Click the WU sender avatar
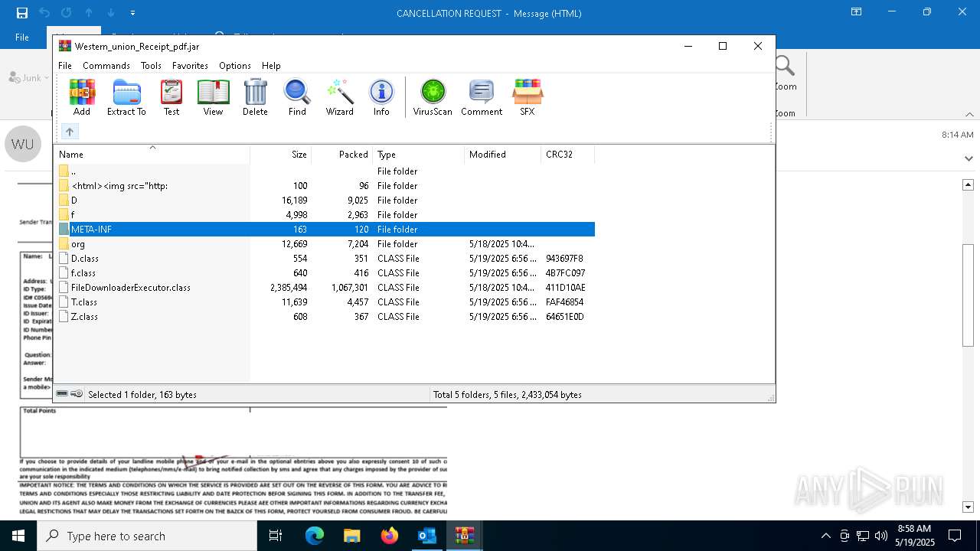The width and height of the screenshot is (980, 551). pyautogui.click(x=22, y=144)
